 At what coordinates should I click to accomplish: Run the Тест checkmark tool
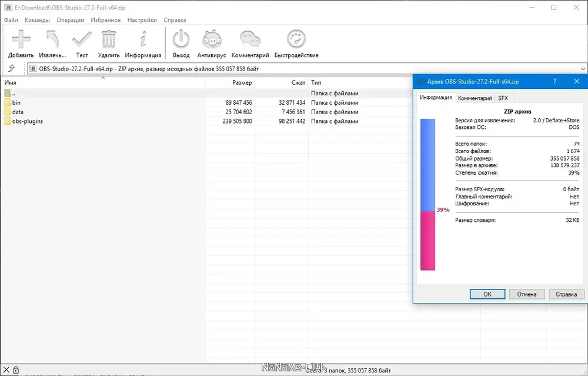click(82, 39)
